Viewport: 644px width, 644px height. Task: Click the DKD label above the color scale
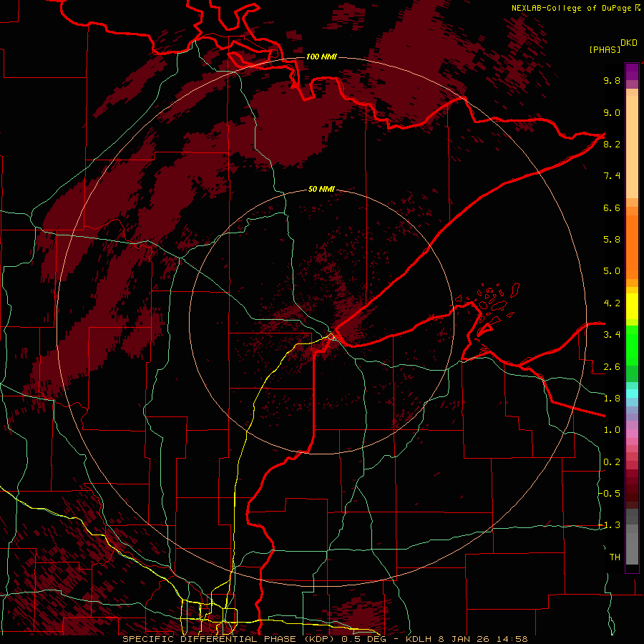pos(629,43)
